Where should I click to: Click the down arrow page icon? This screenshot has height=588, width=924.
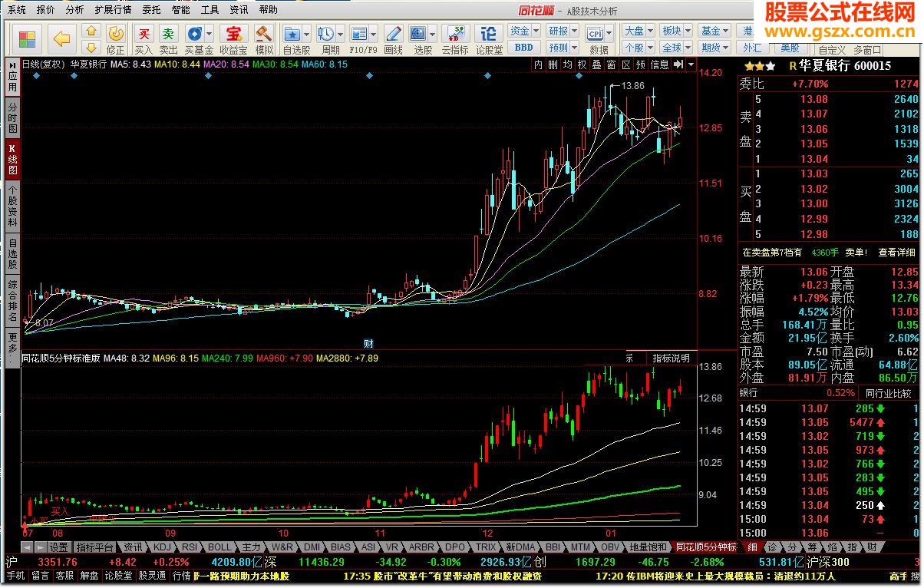[91, 48]
